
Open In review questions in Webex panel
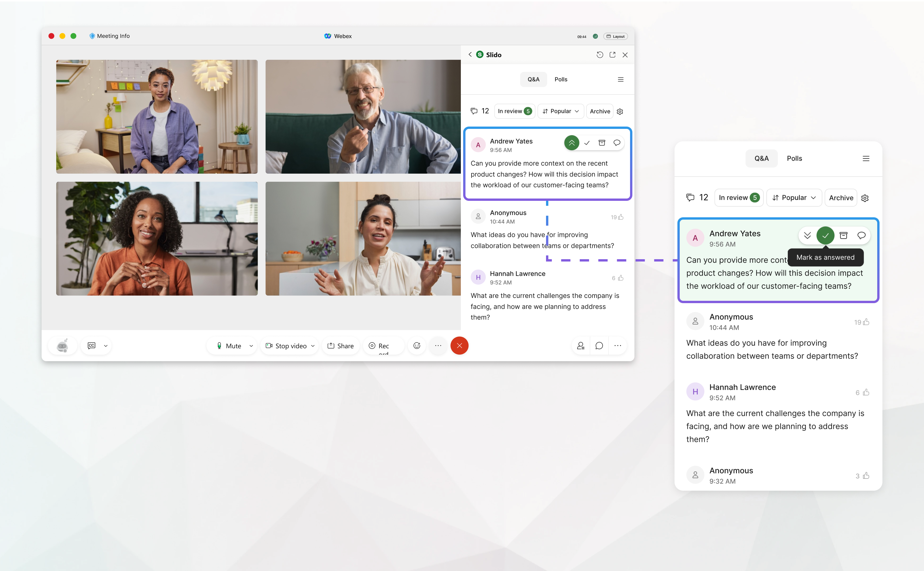coord(515,111)
